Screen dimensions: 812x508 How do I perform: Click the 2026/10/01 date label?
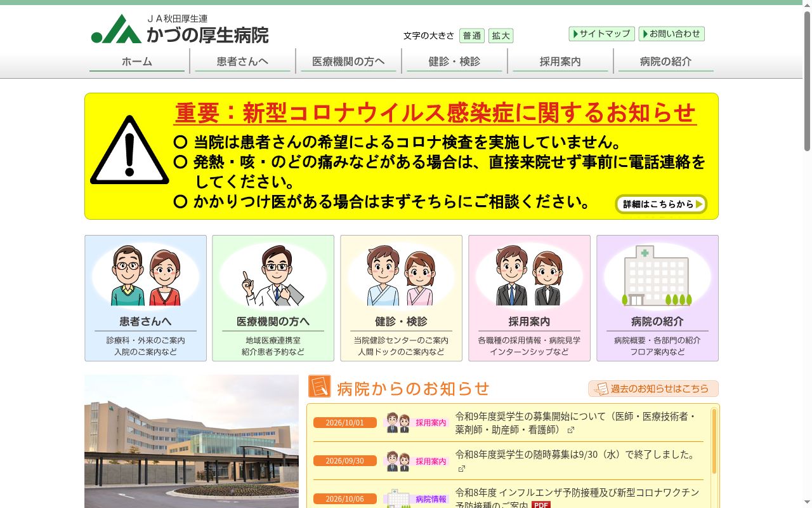click(x=345, y=423)
